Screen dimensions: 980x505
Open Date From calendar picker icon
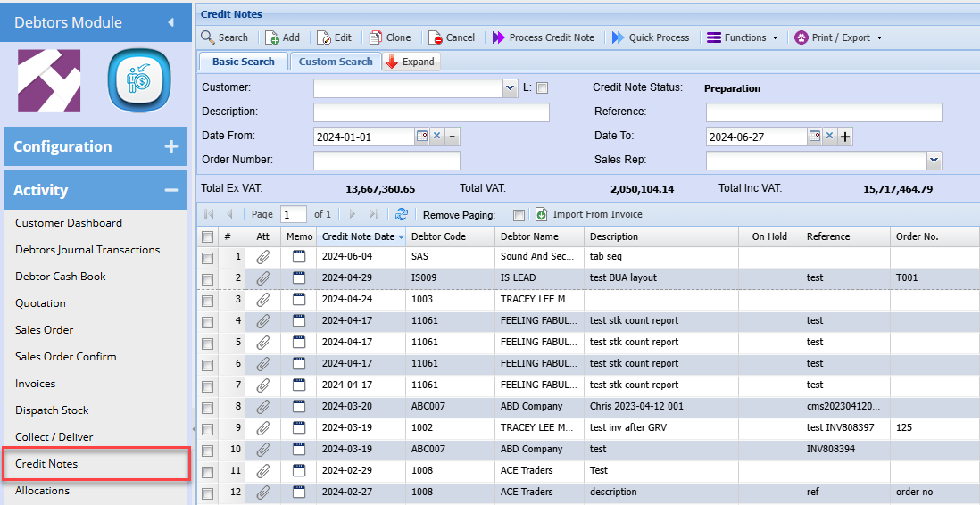421,137
